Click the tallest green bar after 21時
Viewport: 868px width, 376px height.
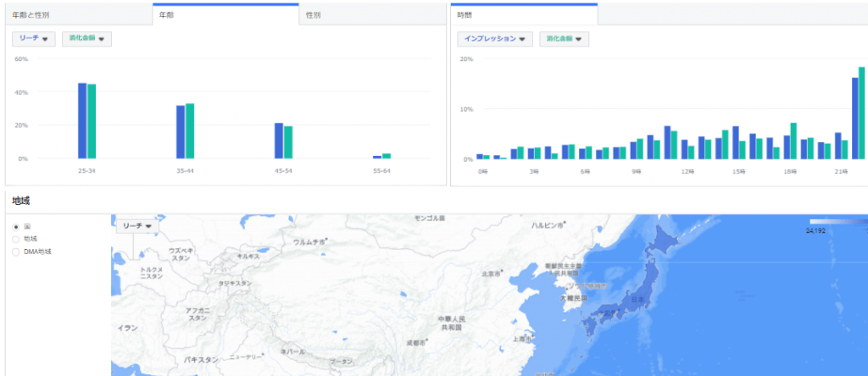pyautogui.click(x=862, y=113)
